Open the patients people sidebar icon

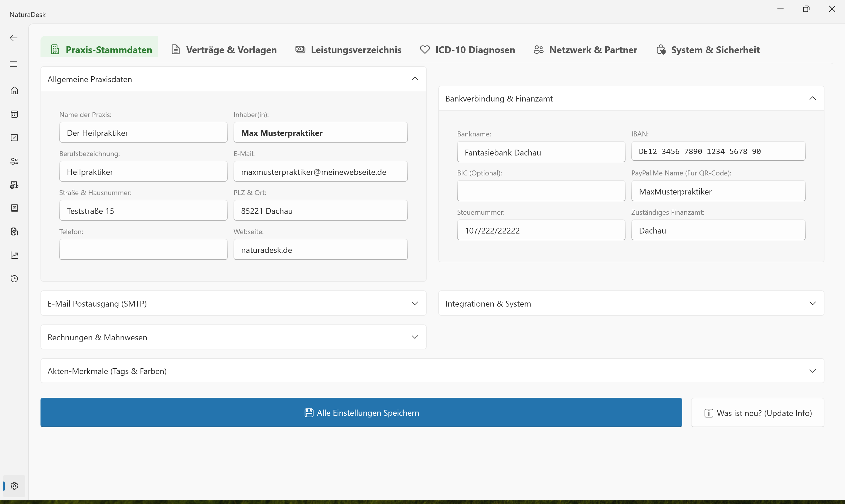[x=14, y=161]
